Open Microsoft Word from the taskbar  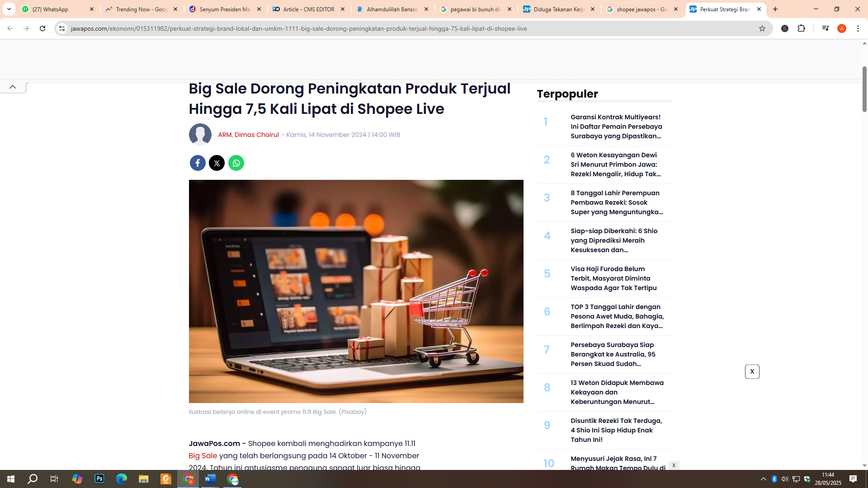point(210,479)
